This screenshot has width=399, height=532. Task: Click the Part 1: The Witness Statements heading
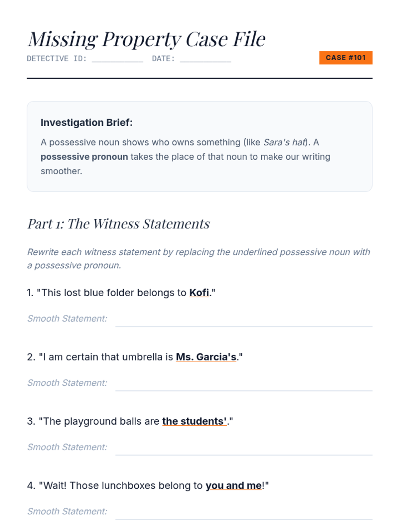click(x=118, y=224)
